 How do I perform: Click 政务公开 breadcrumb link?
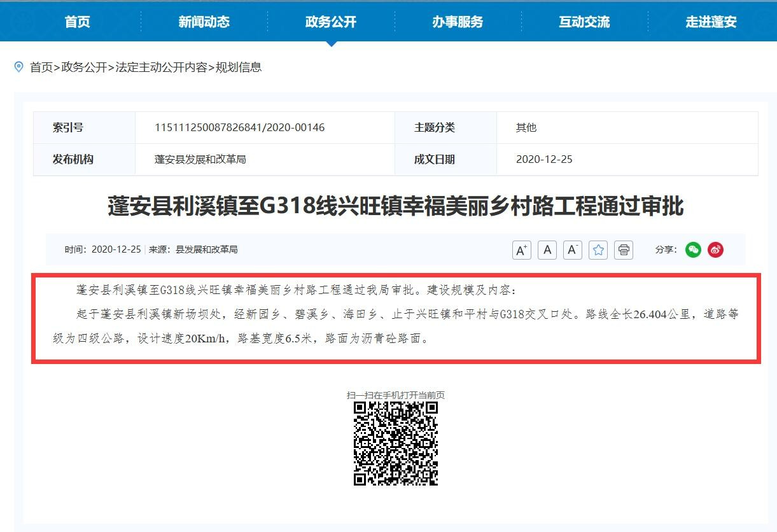click(84, 67)
